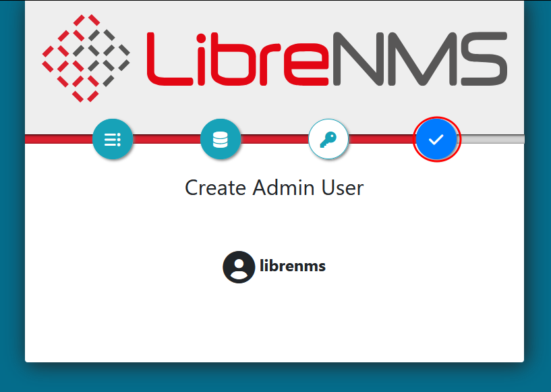Viewport: 551px width, 392px height.
Task: Click the user avatar icon beside librenms
Action: pos(239,267)
